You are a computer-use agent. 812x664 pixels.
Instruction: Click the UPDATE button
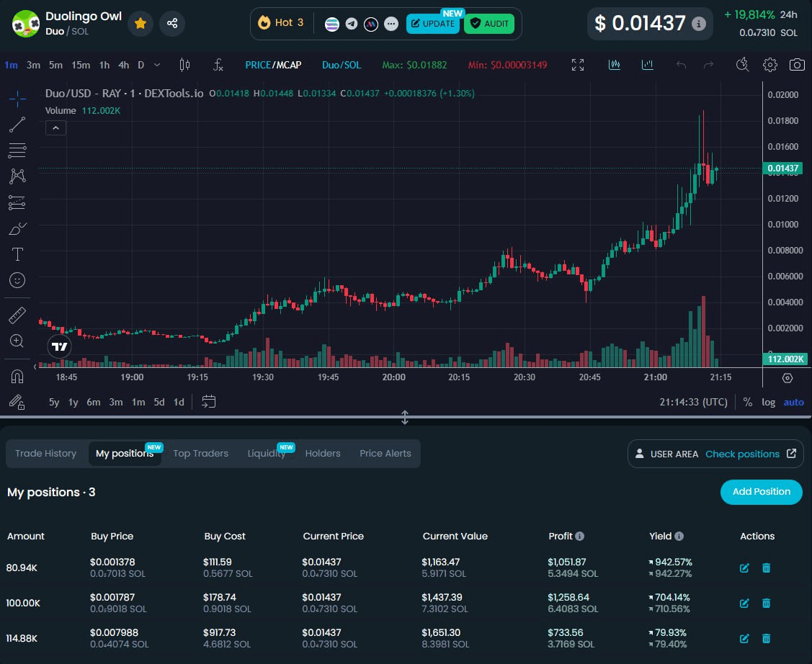pyautogui.click(x=433, y=24)
